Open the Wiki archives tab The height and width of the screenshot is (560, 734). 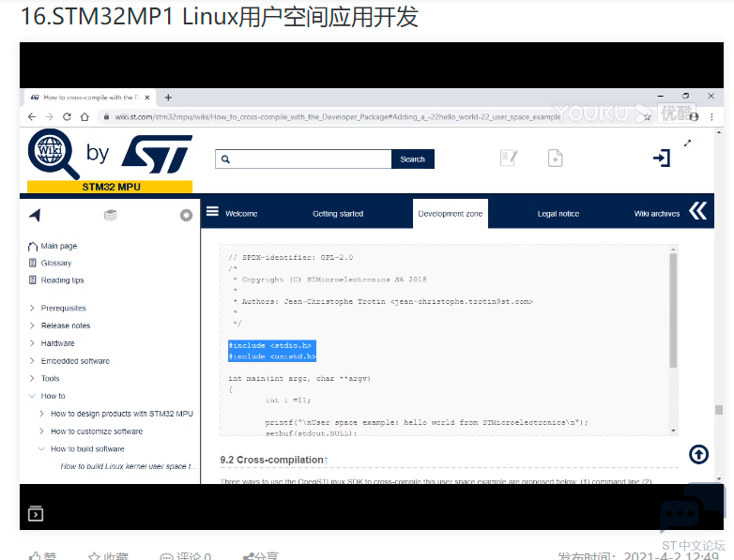(x=657, y=214)
